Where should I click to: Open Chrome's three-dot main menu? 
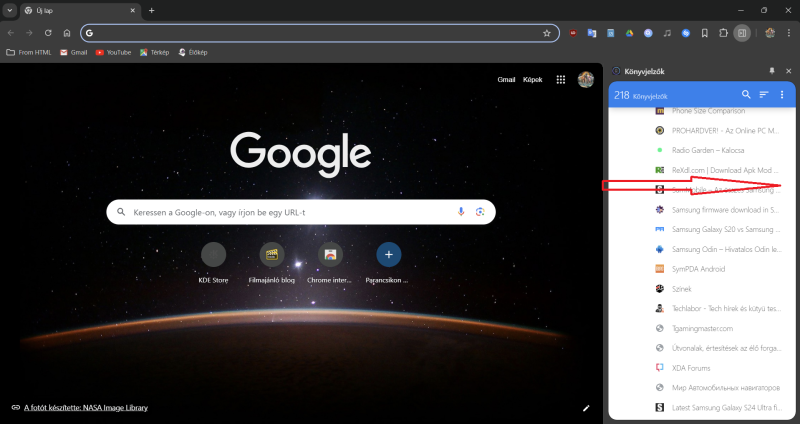pyautogui.click(x=789, y=33)
